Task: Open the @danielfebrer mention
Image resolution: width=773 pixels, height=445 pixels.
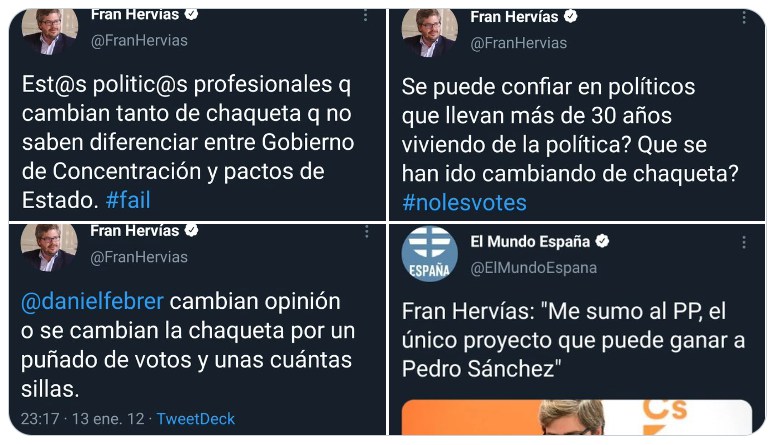Action: (x=92, y=301)
